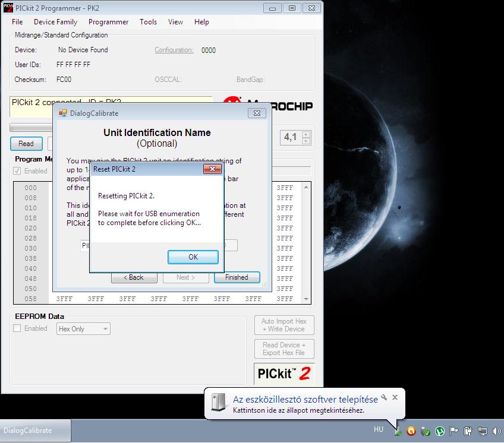The height and width of the screenshot is (443, 504).
Task: Click OK in the Reset PICkit 2 dialog
Action: point(193,257)
